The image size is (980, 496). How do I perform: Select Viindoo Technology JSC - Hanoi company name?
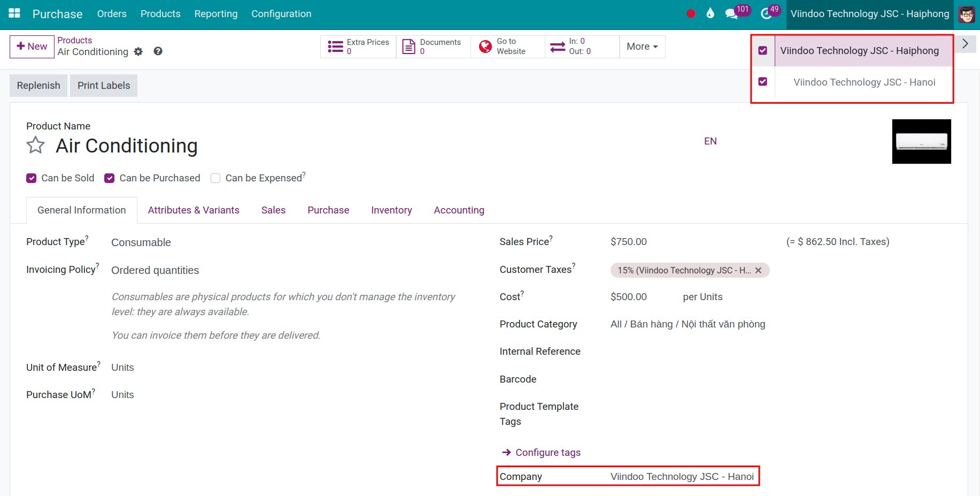865,82
